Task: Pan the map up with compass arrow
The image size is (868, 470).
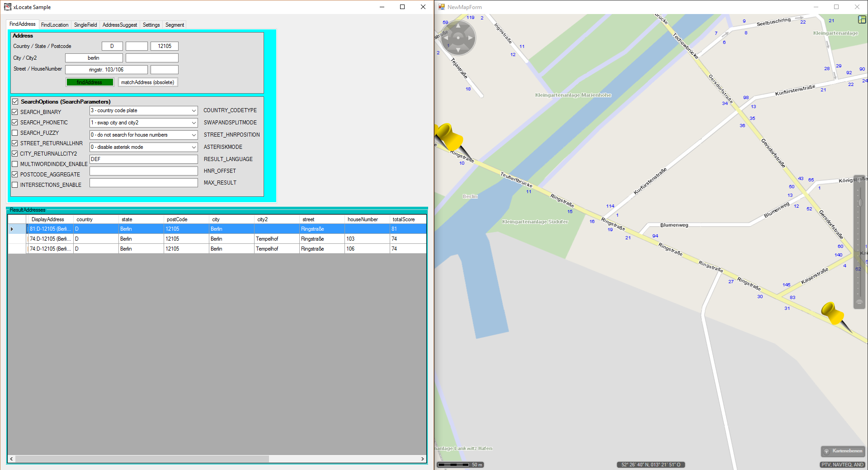Action: (458, 26)
